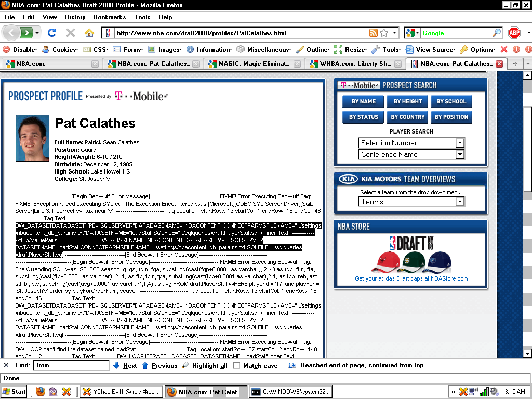
Task: Open the Images toolbar menu
Action: coord(165,49)
